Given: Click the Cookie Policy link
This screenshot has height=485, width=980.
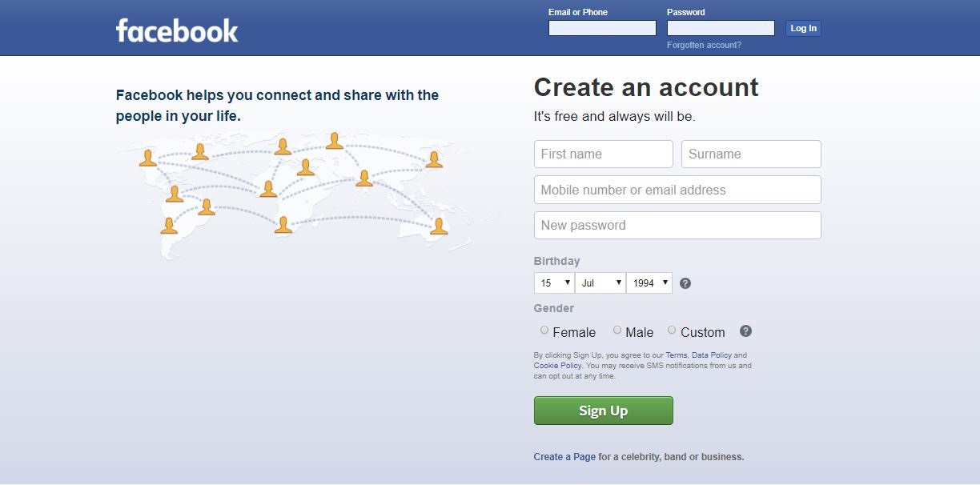Looking at the screenshot, I should click(x=557, y=365).
